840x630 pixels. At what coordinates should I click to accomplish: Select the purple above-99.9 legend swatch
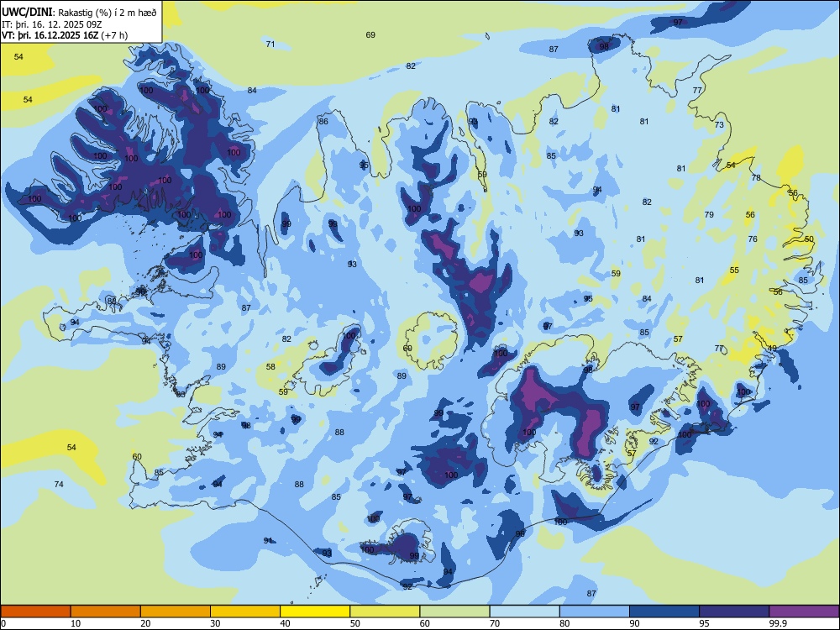click(x=804, y=612)
